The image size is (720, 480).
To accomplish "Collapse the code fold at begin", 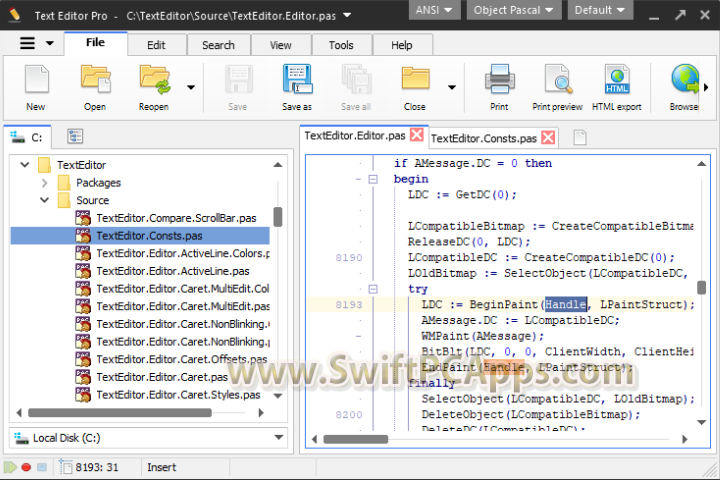I will point(373,179).
